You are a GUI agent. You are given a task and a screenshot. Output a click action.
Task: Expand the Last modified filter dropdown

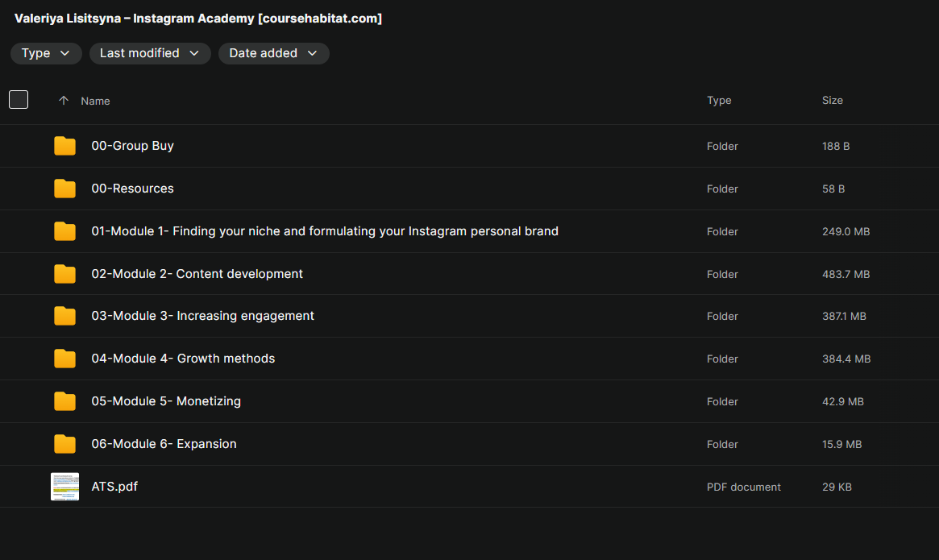(150, 53)
